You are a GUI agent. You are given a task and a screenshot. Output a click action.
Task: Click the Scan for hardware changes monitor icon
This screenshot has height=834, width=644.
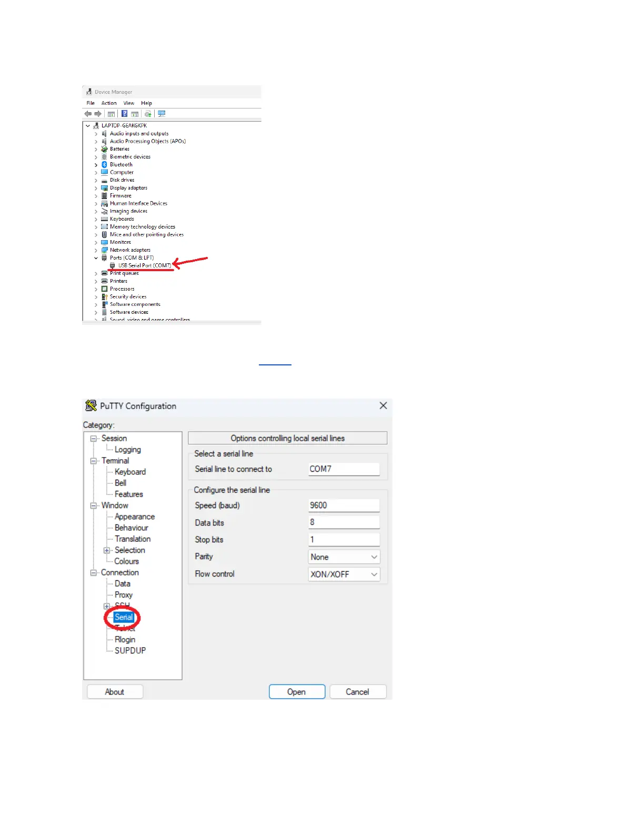[162, 114]
